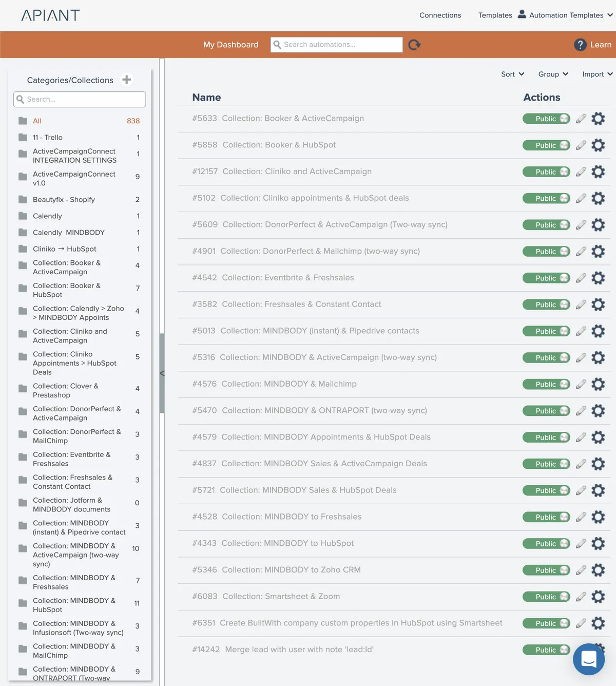Go to Connections in top menu
Image resolution: width=616 pixels, height=686 pixels.
[440, 15]
